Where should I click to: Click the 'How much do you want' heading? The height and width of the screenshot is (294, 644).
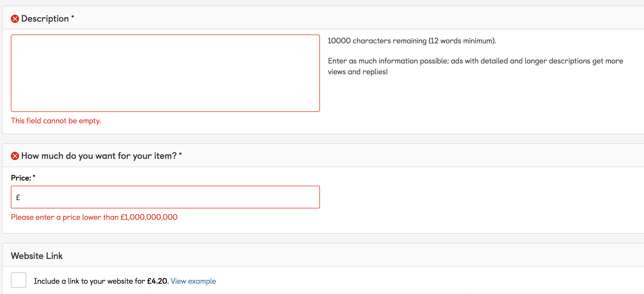tap(99, 156)
